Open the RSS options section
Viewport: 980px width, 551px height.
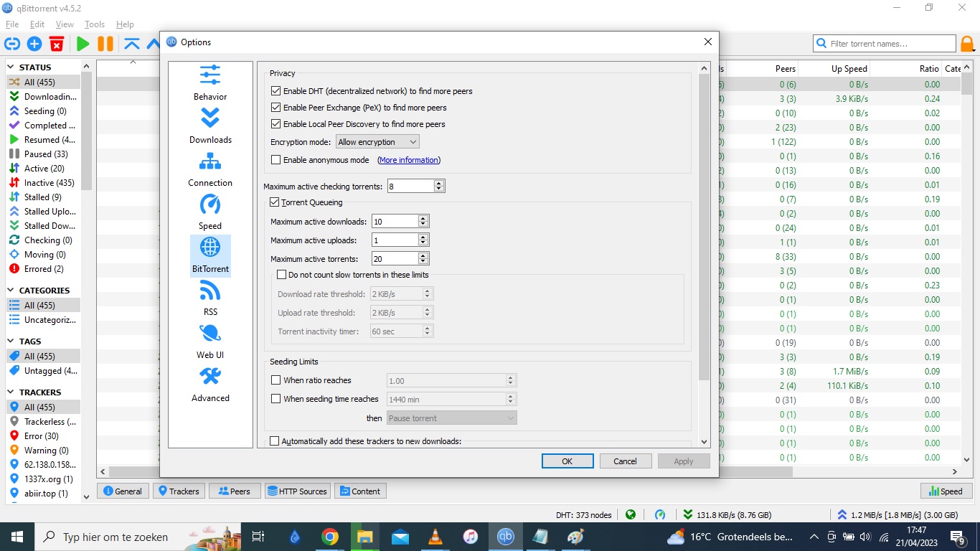coord(210,298)
